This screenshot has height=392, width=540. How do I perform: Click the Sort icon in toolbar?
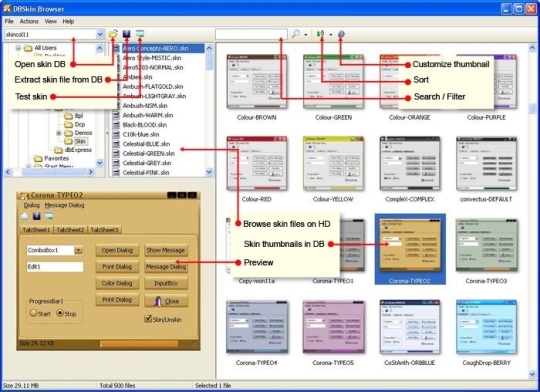click(320, 34)
